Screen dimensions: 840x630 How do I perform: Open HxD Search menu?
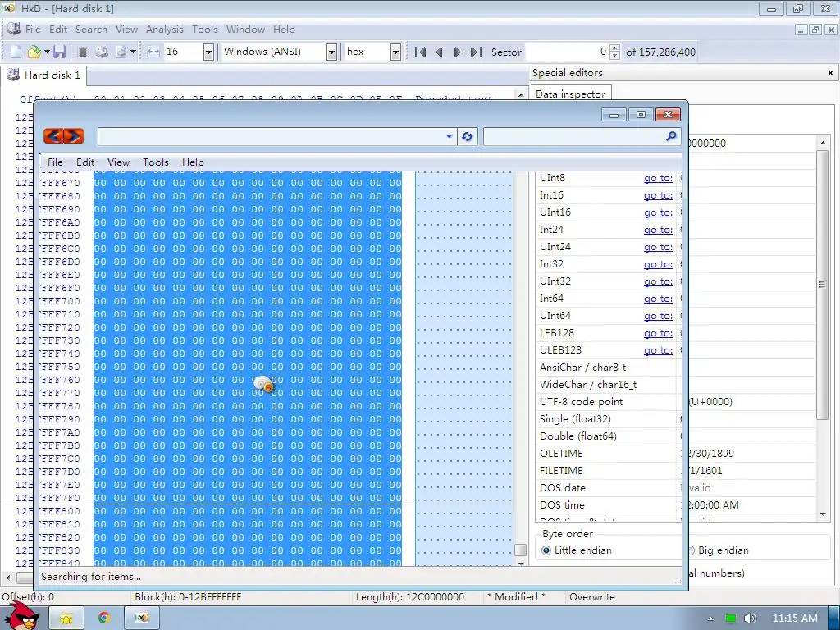(x=91, y=30)
